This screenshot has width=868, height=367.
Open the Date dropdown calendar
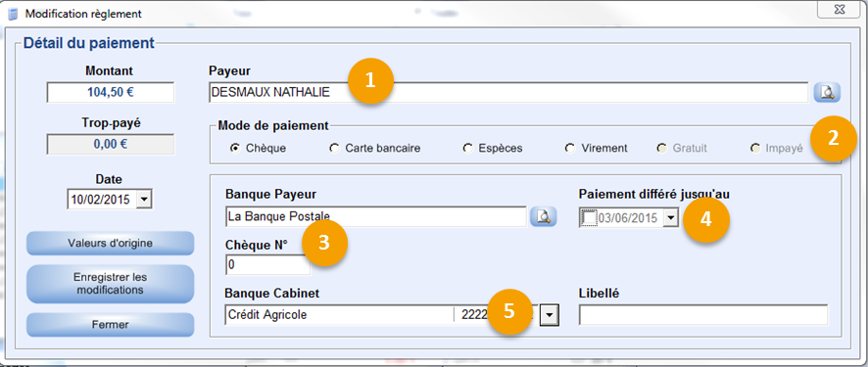click(144, 200)
